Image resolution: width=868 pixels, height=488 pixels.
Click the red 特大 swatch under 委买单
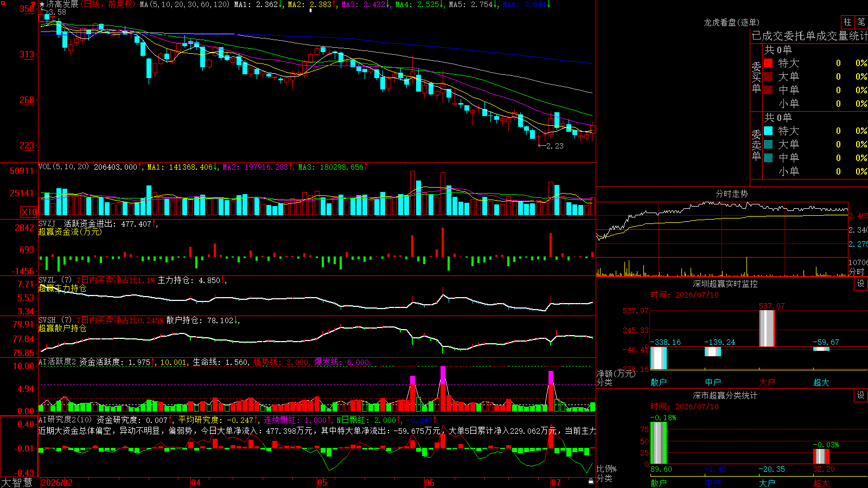[x=768, y=63]
